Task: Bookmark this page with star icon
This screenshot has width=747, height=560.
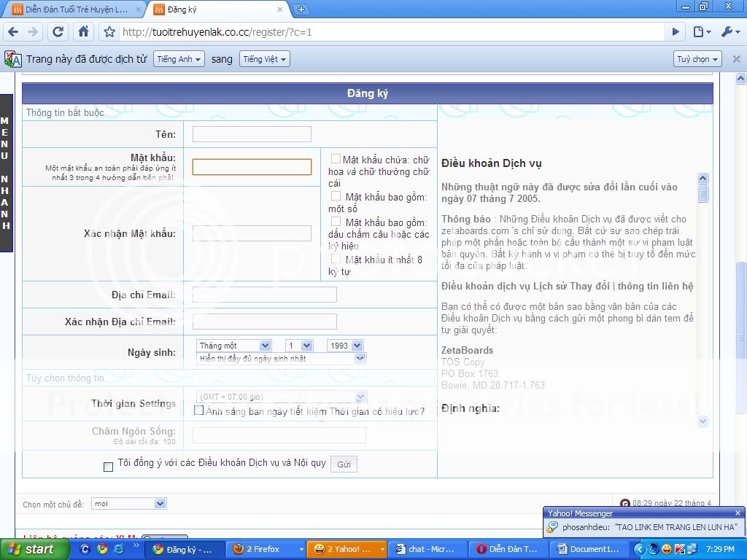Action: tap(109, 32)
